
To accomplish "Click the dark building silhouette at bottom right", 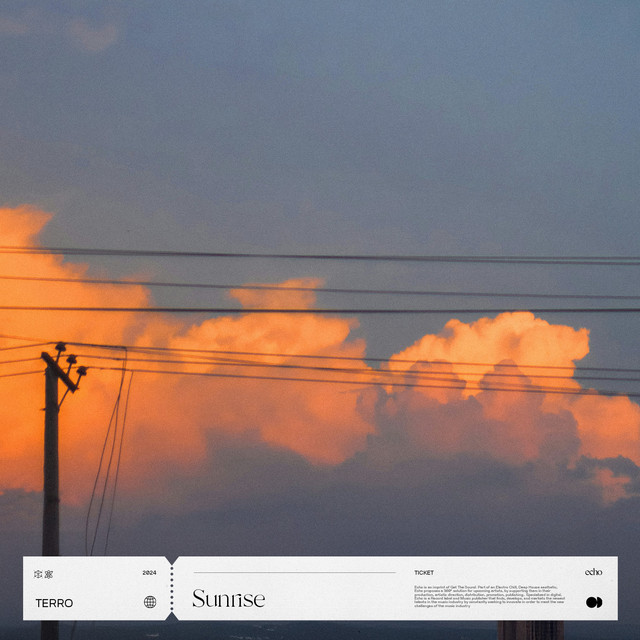I will 530,630.
